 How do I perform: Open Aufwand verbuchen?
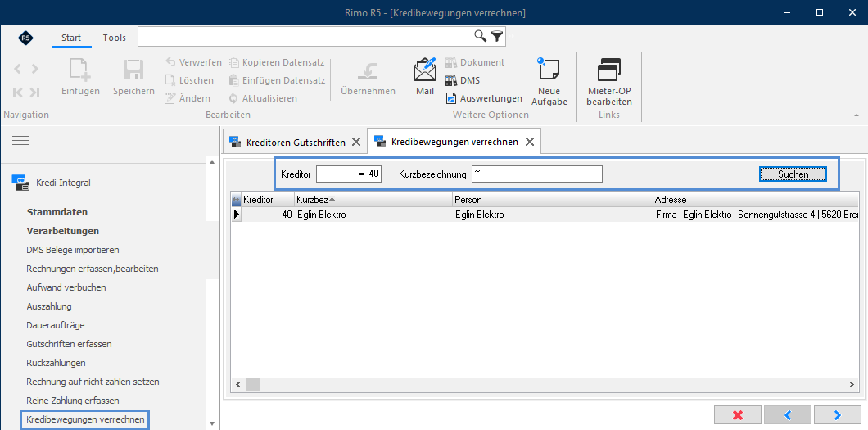tap(66, 287)
